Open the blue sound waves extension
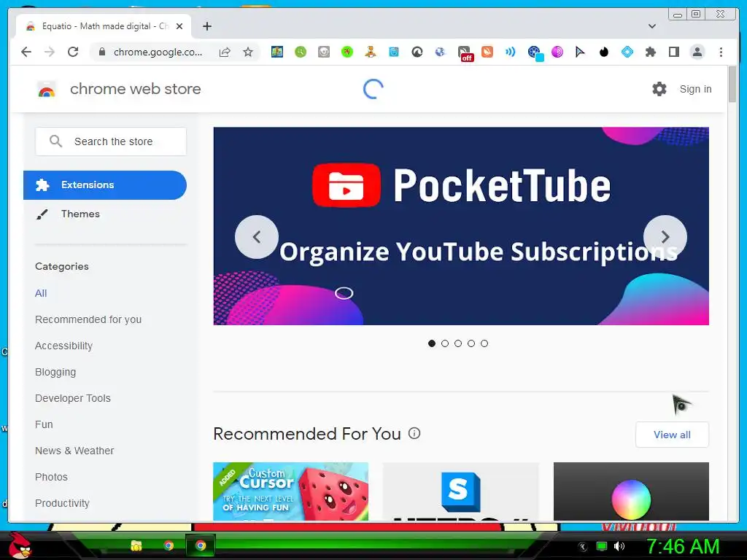Viewport: 747px width, 560px height. click(510, 52)
